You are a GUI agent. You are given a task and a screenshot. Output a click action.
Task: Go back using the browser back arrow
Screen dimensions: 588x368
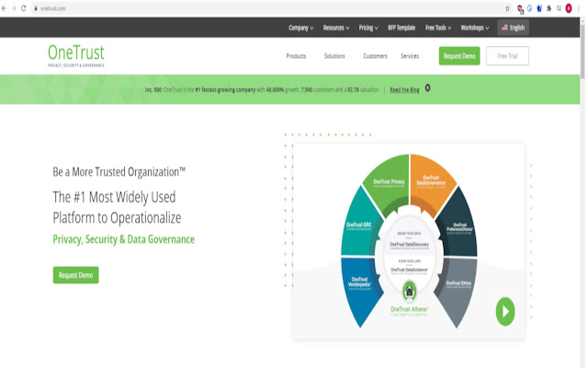pyautogui.click(x=4, y=8)
